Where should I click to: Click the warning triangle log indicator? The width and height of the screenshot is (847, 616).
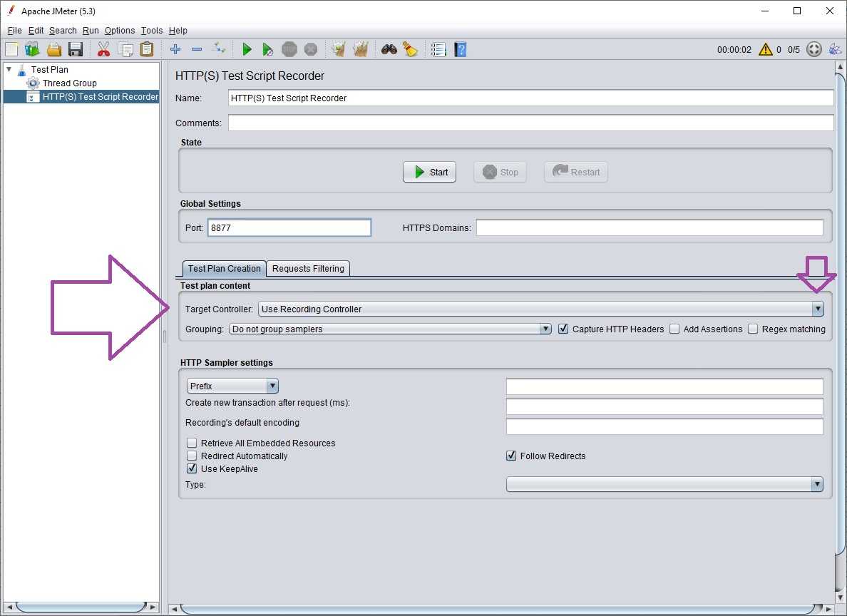point(766,49)
